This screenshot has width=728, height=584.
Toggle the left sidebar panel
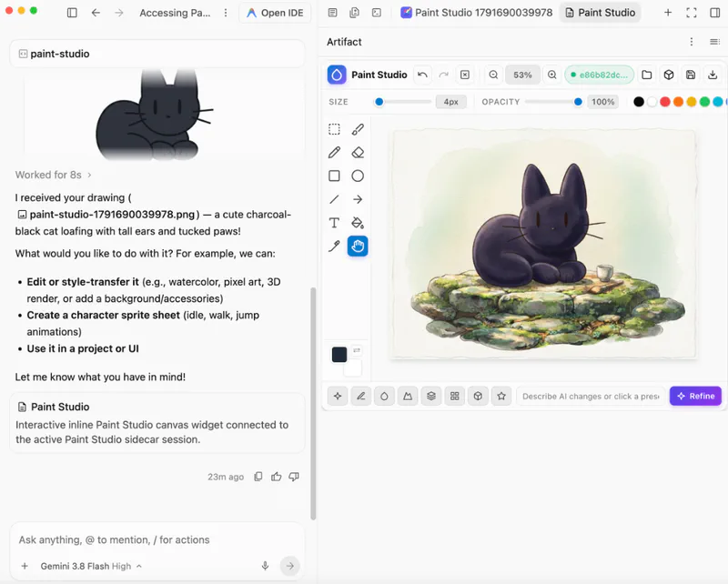click(72, 13)
